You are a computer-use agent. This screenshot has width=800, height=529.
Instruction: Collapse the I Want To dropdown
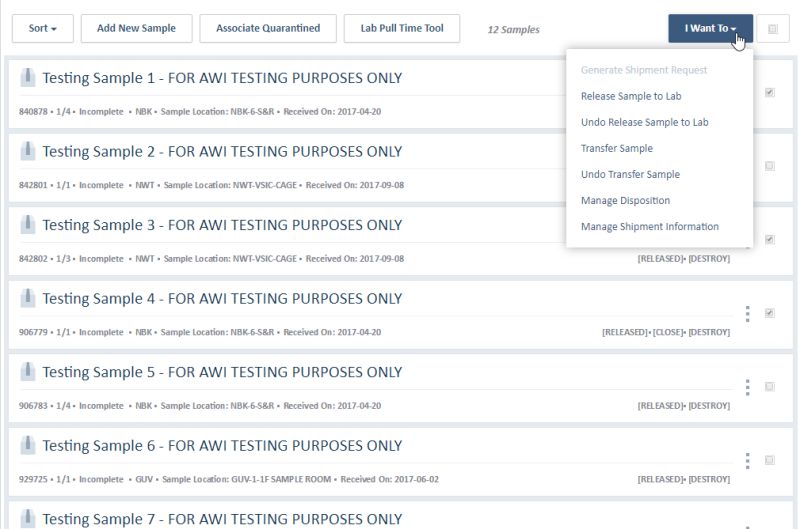point(710,29)
